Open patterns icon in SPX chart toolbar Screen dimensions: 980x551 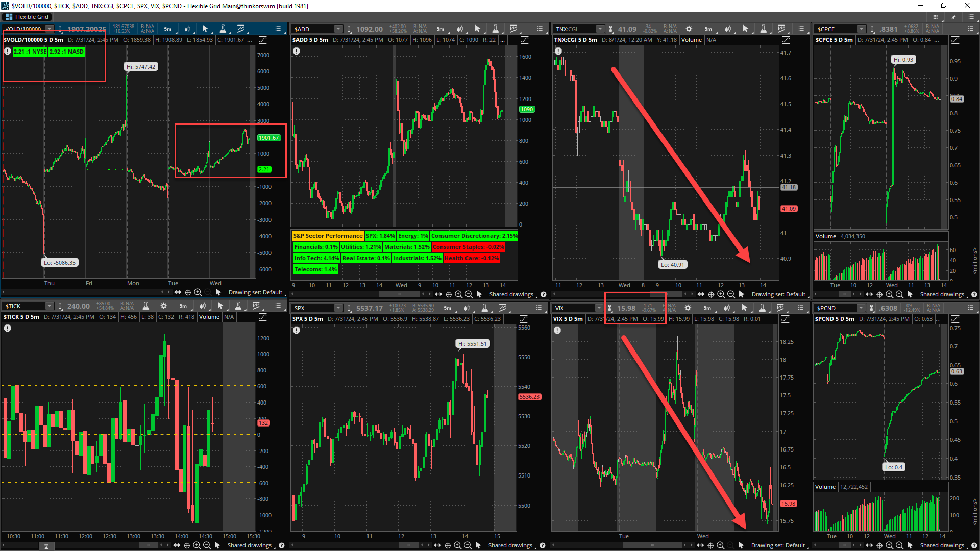503,308
